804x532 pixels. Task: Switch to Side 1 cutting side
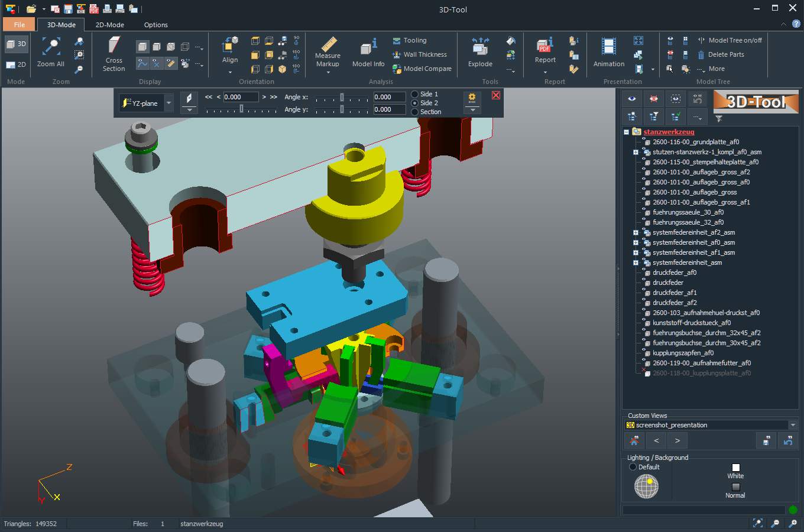coord(417,94)
